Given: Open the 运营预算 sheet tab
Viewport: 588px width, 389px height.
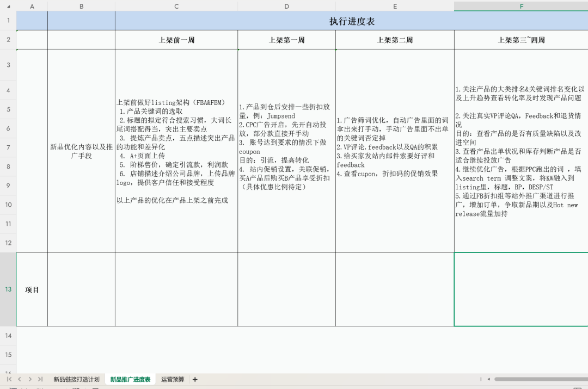Looking at the screenshot, I should (x=173, y=379).
